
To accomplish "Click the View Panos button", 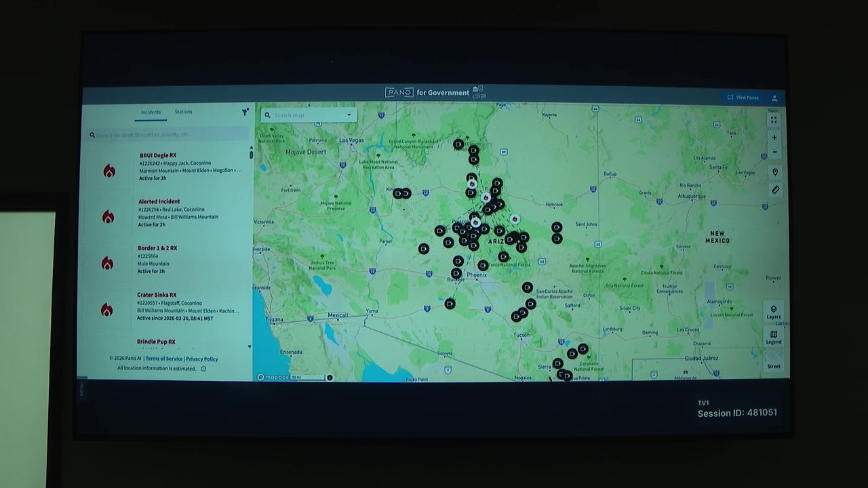I will (x=743, y=98).
